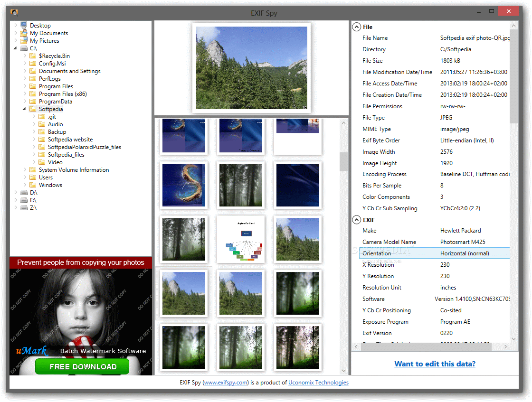Click the File Size value 1803 kB

pos(450,61)
